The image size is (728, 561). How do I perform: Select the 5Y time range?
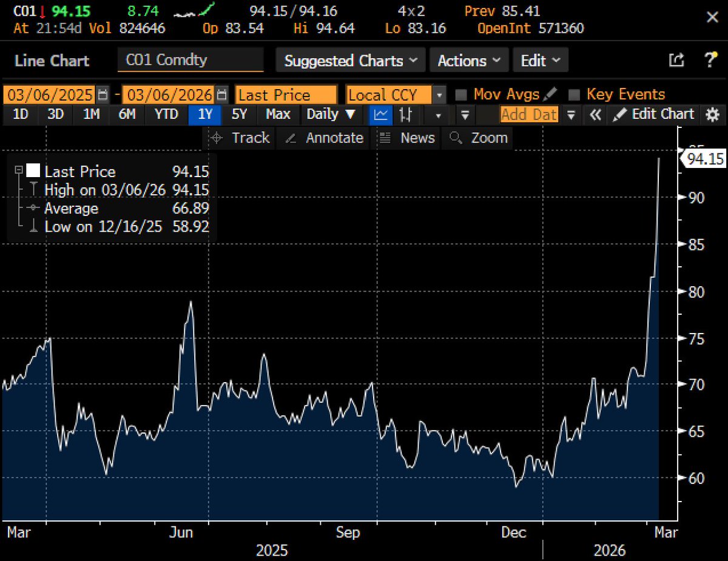point(240,114)
